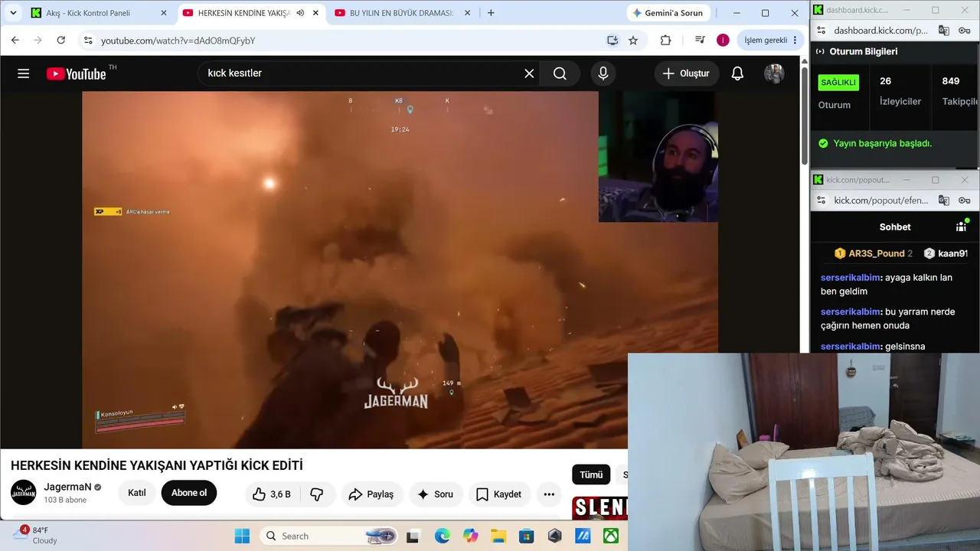Open the JagermaN channel name link
The height and width of the screenshot is (551, 980).
(x=67, y=487)
